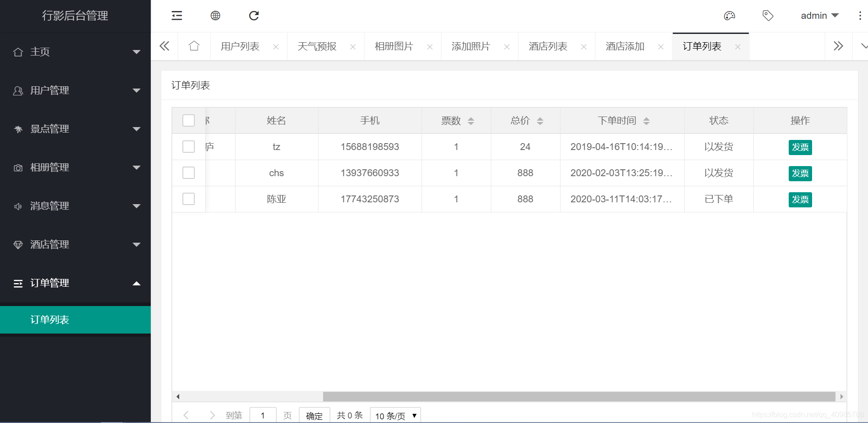The width and height of the screenshot is (868, 423).
Task: Check the row checkbox for tz
Action: pyautogui.click(x=188, y=146)
